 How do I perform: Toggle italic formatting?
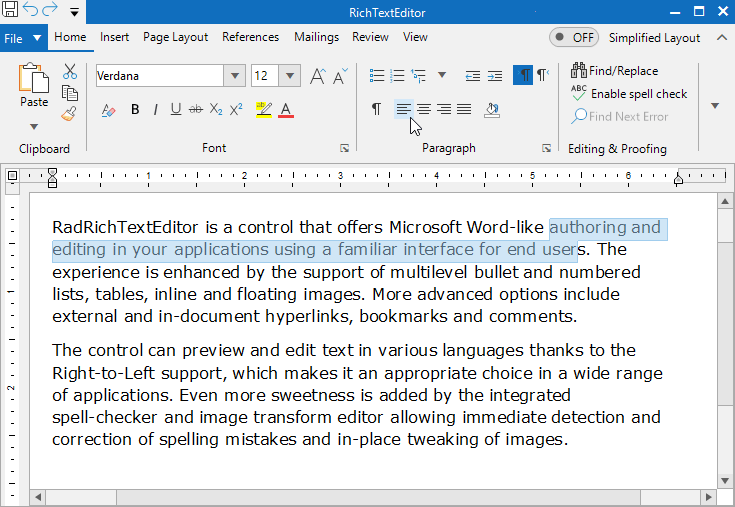155,110
